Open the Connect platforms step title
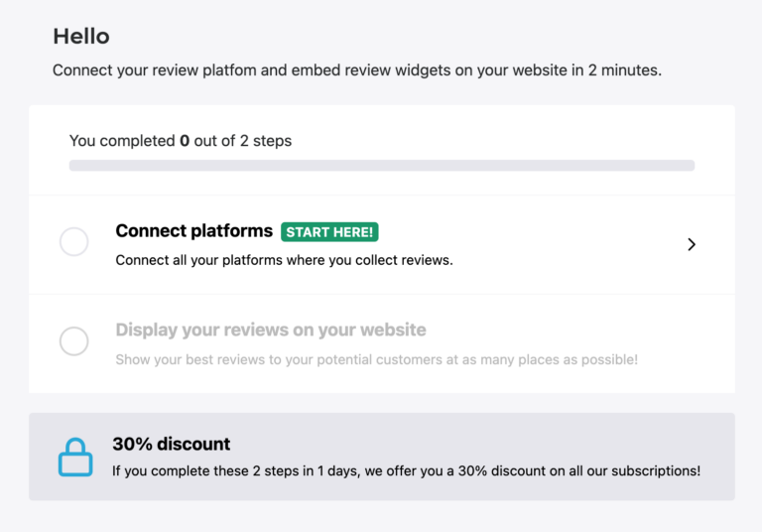This screenshot has width=762, height=532. (x=193, y=231)
